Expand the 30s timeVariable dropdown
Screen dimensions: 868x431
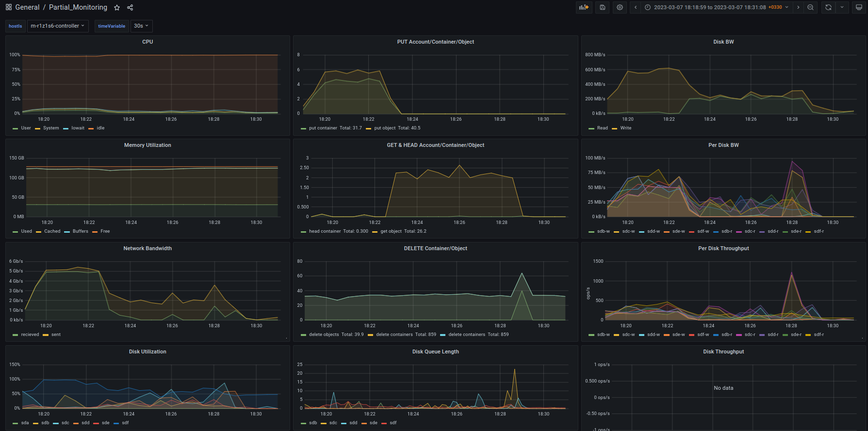pyautogui.click(x=141, y=26)
